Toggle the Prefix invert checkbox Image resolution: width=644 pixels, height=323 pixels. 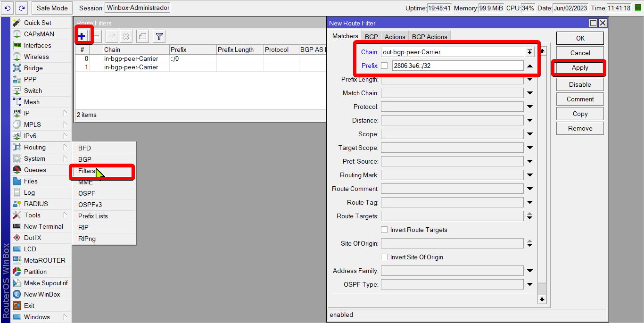(384, 66)
